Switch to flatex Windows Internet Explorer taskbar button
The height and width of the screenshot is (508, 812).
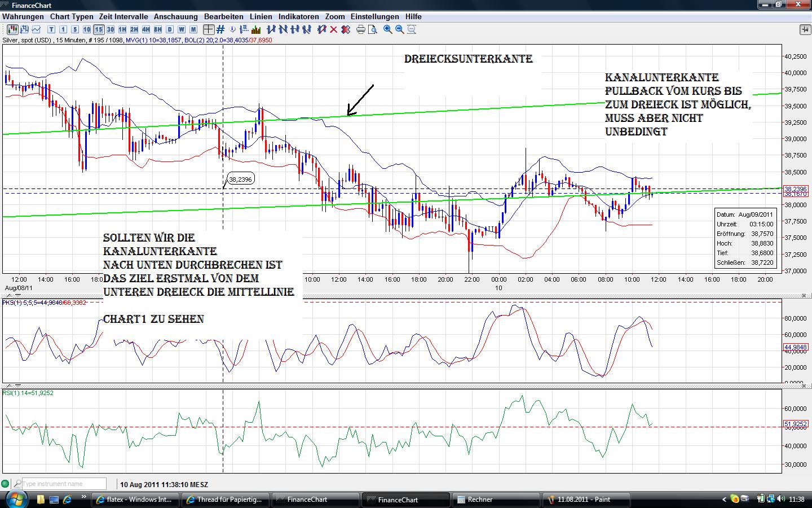tap(135, 500)
